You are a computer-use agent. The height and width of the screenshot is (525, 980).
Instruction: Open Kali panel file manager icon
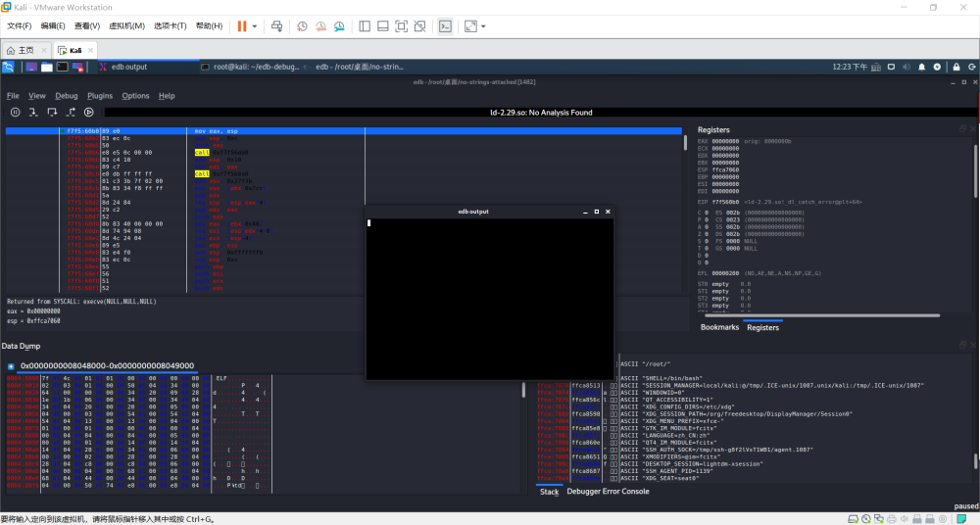tap(47, 67)
